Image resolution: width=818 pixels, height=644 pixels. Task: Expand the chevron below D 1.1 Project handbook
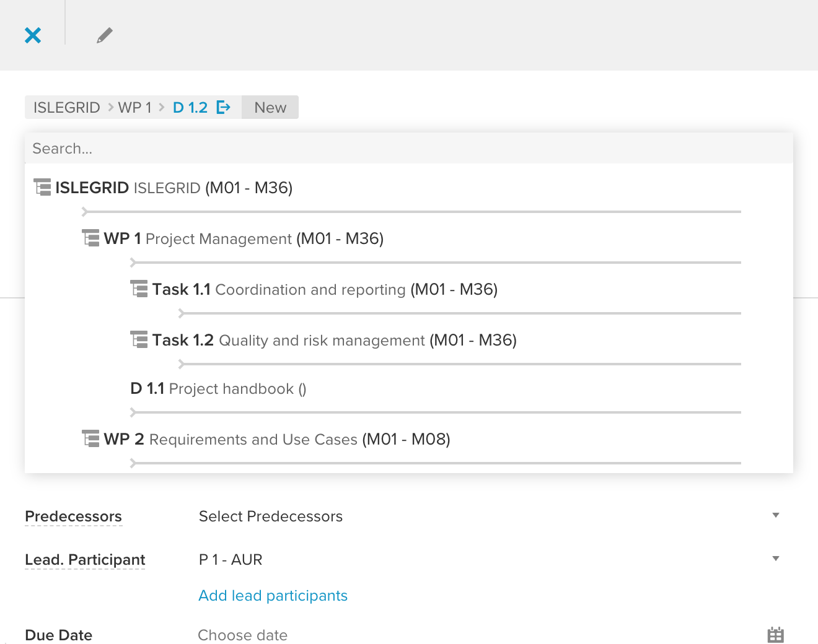[x=133, y=412]
